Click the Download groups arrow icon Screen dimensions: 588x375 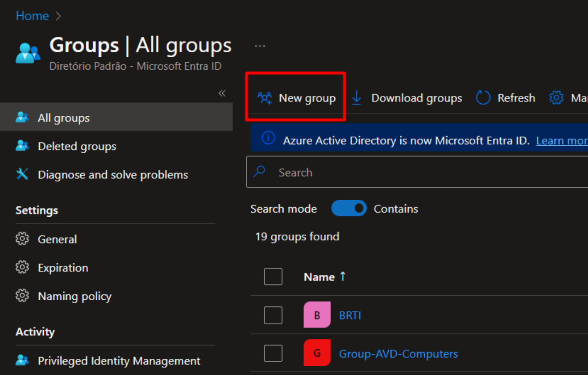point(356,98)
